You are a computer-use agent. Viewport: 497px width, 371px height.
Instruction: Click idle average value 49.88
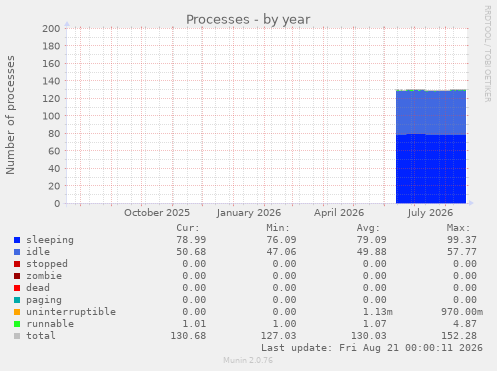[x=372, y=252]
